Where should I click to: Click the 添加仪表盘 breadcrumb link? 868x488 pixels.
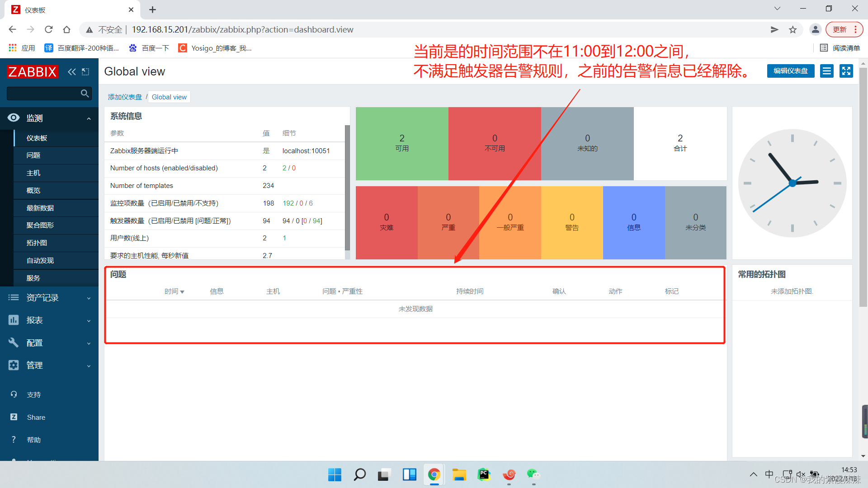125,97
